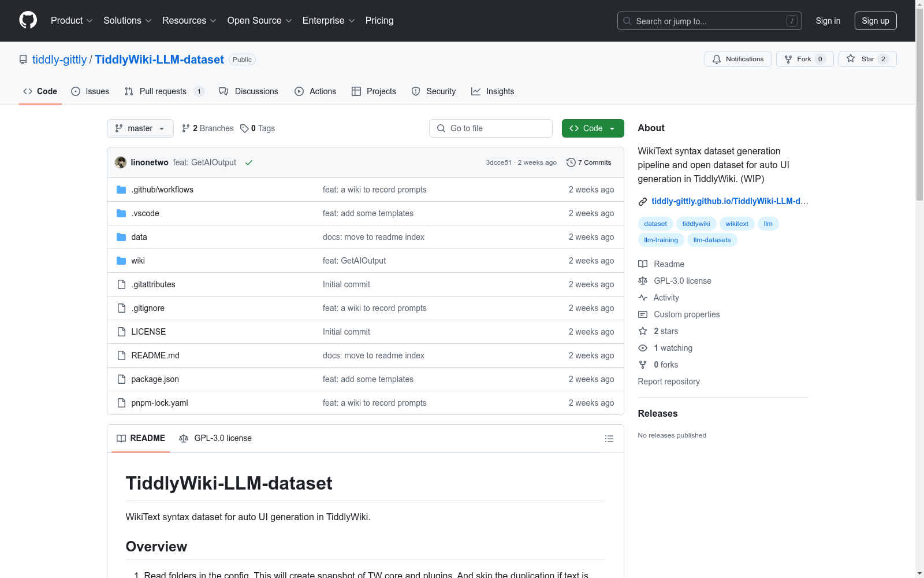Image resolution: width=924 pixels, height=578 pixels.
Task: Click the dataset topic tag
Action: (655, 224)
